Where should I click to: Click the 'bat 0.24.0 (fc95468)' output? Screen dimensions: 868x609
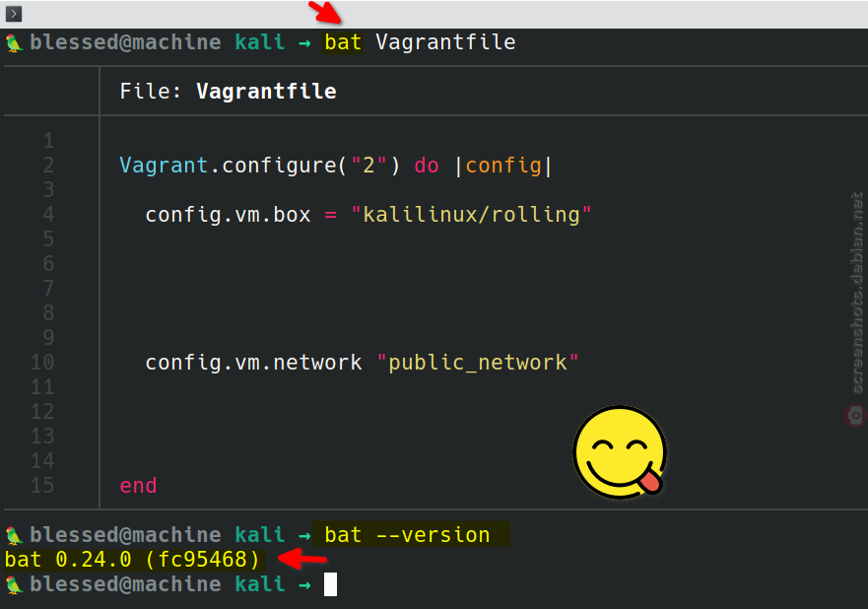132,560
